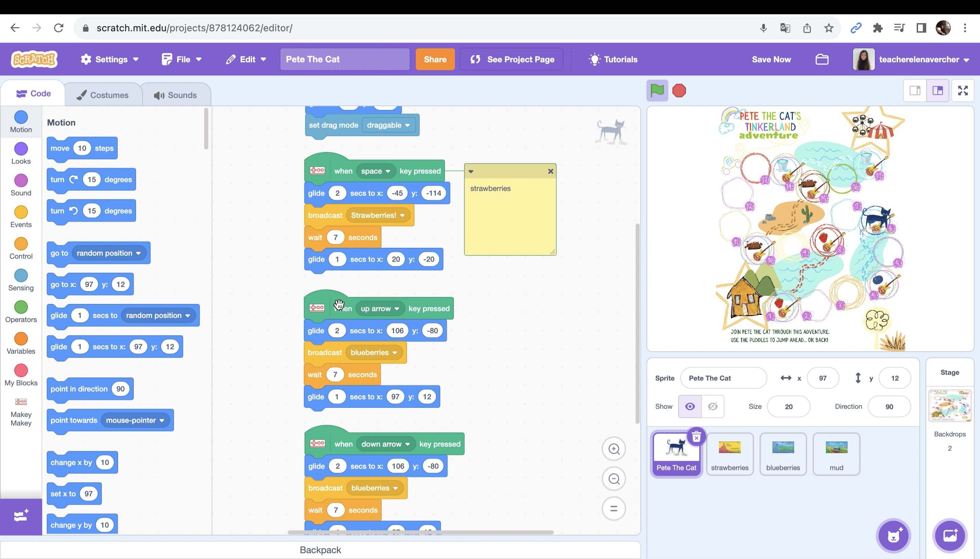The width and height of the screenshot is (980, 559).
Task: Click the project title field Pete The Cat
Action: (x=345, y=60)
